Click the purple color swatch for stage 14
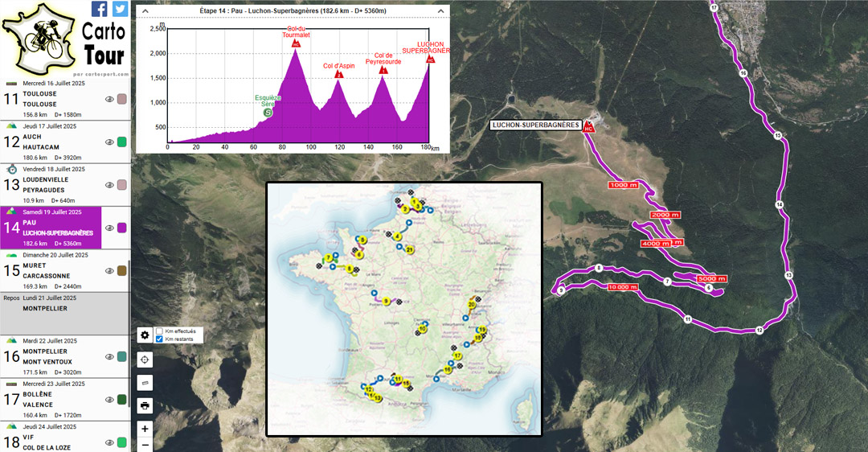Viewport: 868px width, 452px height. [122, 228]
